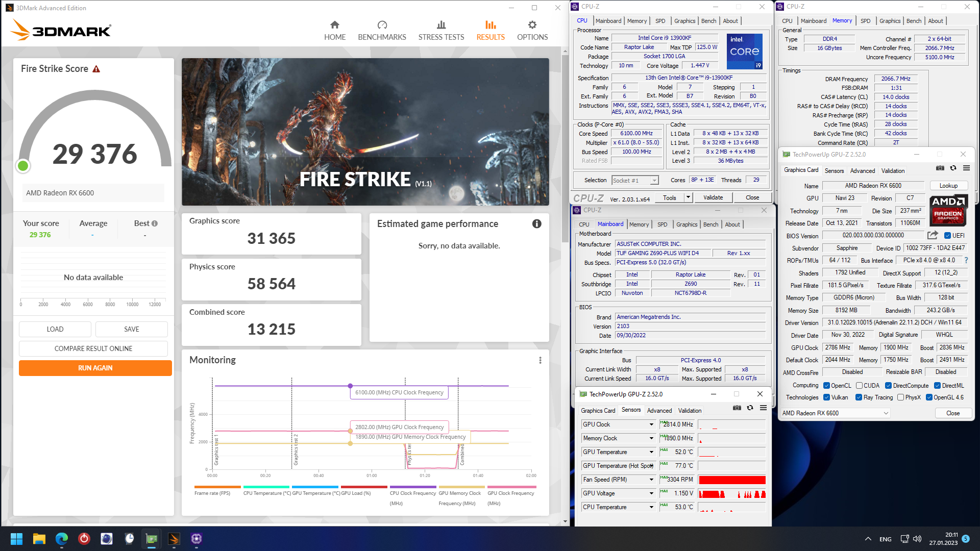
Task: Open CPU-Z Socket #1 selection dropdown
Action: 635,180
